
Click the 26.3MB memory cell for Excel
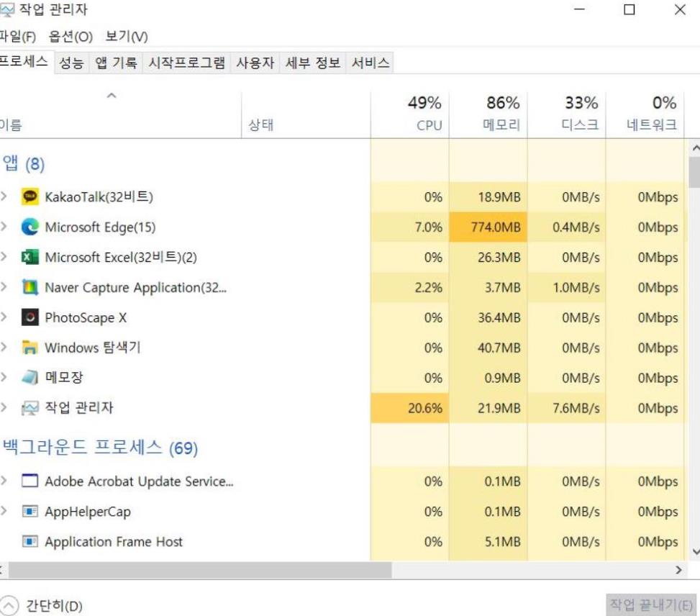(x=488, y=258)
